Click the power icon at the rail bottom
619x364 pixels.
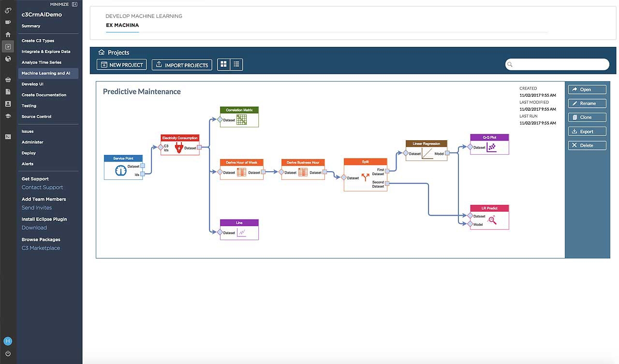[8, 354]
